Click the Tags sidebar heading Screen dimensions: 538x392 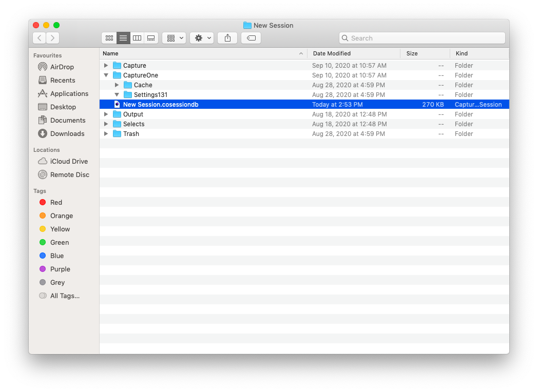click(x=40, y=191)
